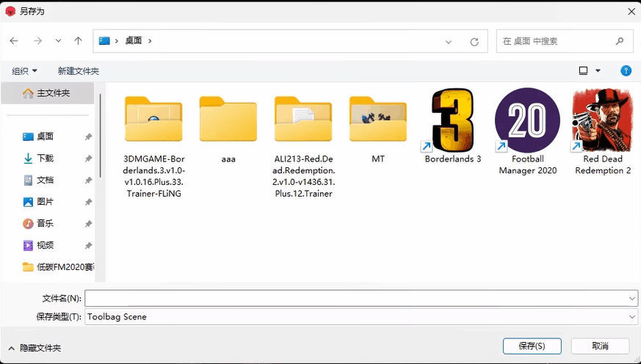This screenshot has height=364, width=641.
Task: Open the 组织 menu
Action: coord(24,71)
